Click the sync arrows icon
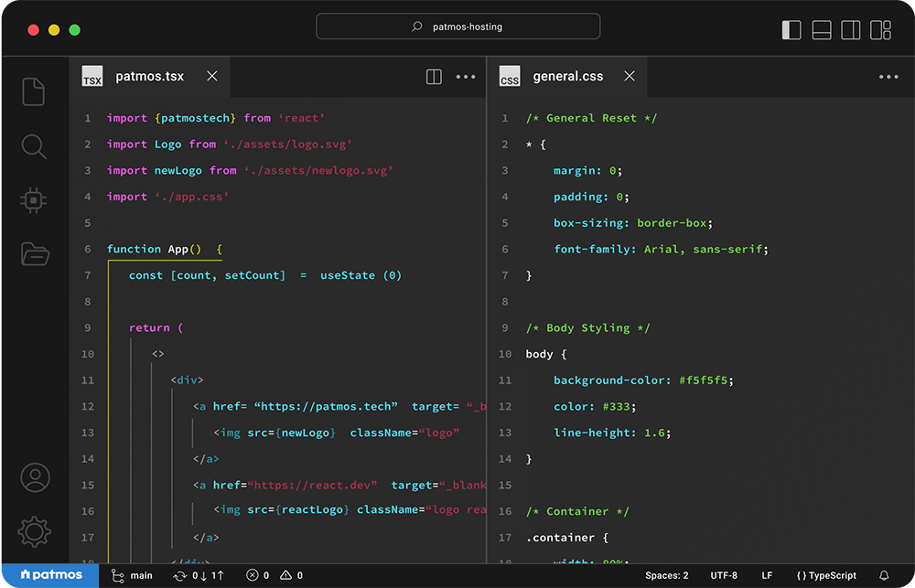 (179, 576)
